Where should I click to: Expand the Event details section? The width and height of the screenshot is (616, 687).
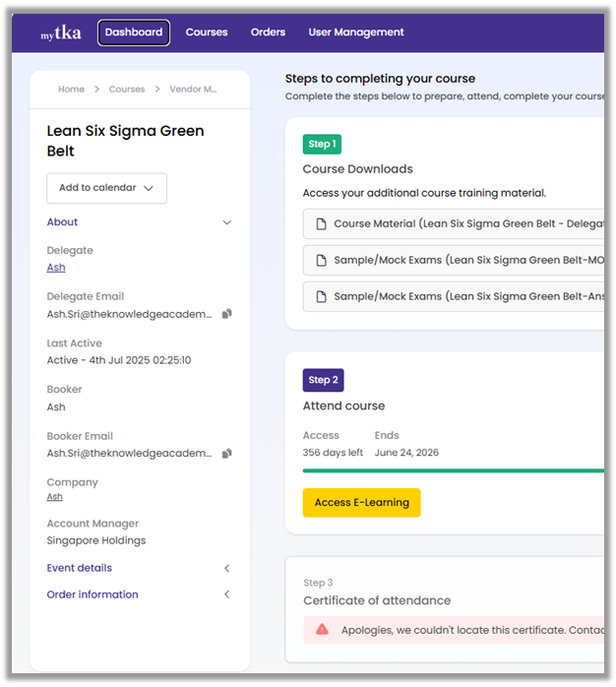tap(226, 568)
